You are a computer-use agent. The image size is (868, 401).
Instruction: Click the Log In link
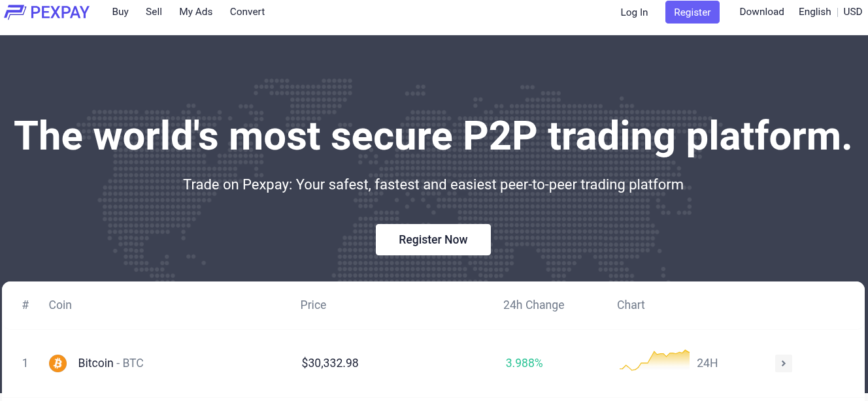coord(634,12)
